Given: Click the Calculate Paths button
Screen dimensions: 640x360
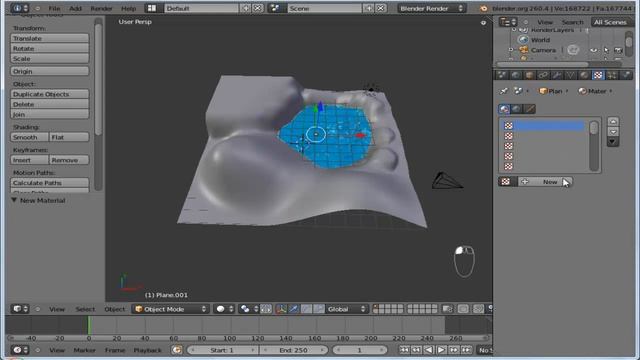Looking at the screenshot, I should coord(49,183).
